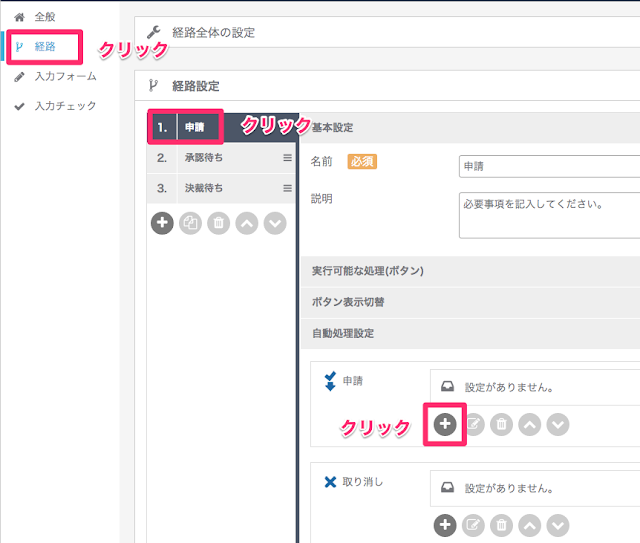Viewport: 640px width, 543px height.
Task: Move route step up with arrow icon
Action: [247, 223]
